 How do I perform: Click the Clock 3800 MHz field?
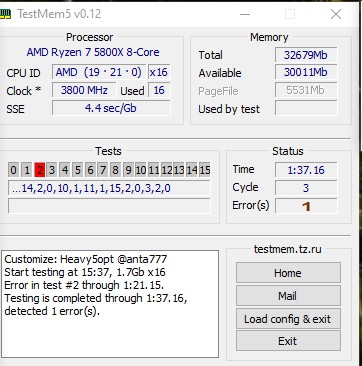tap(84, 90)
